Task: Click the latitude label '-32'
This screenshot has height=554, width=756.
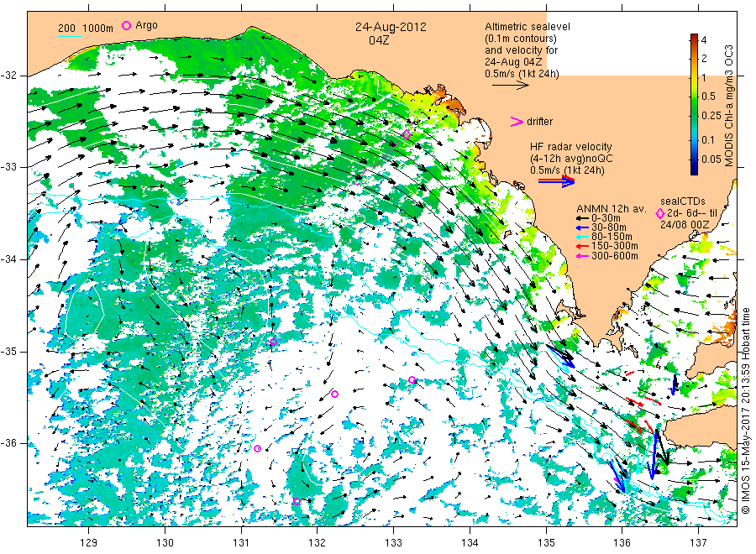Action: 9,76
